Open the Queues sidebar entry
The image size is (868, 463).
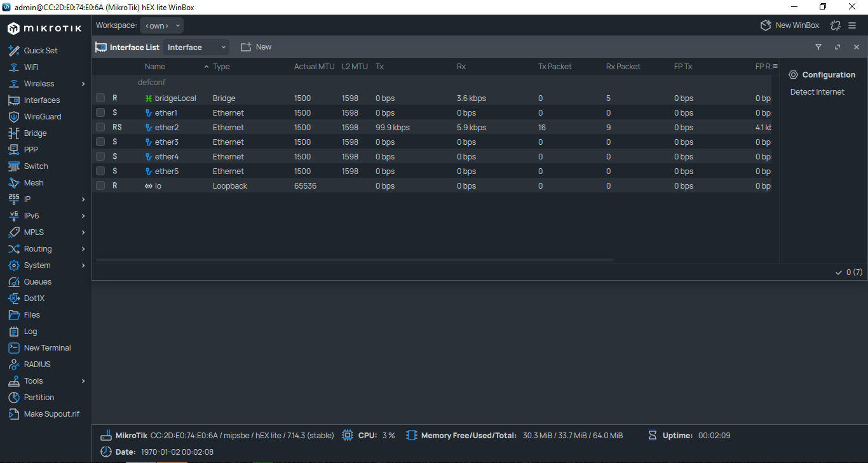[37, 282]
